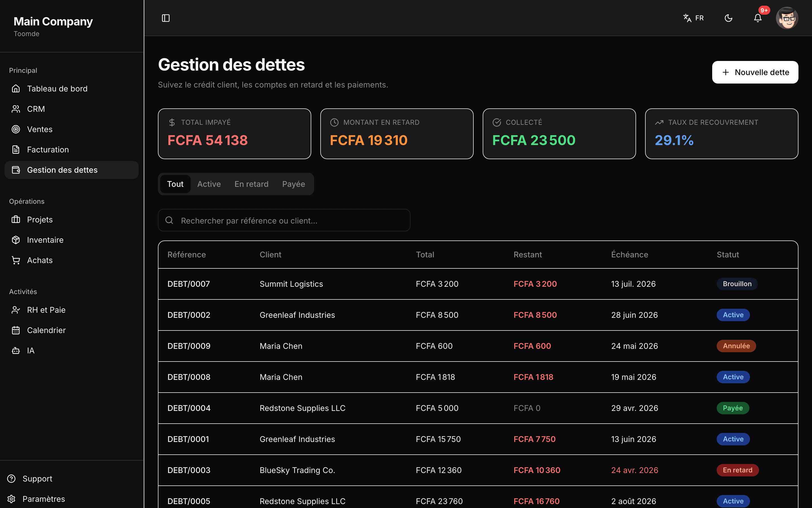This screenshot has width=812, height=508.
Task: Select the Payée filter tab
Action: click(294, 184)
